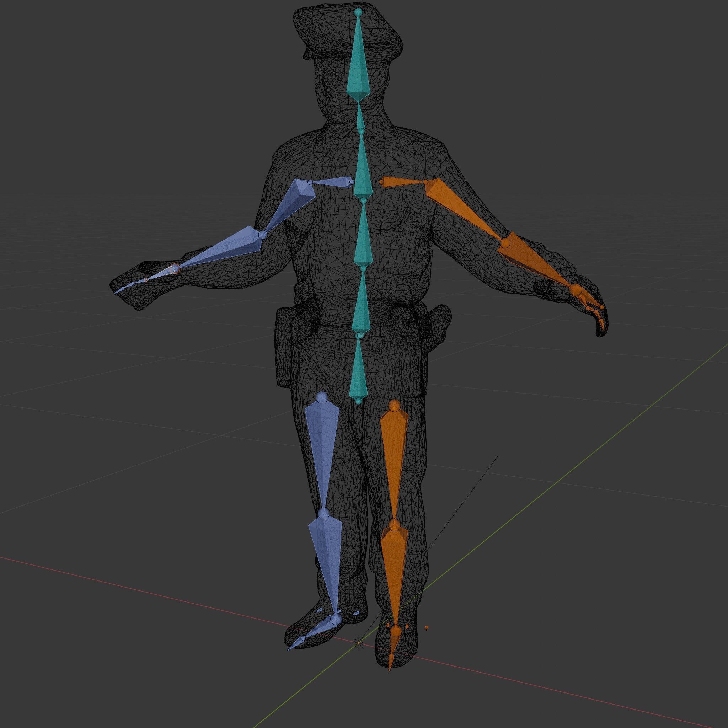Click the blue elbow joint sphere
The height and width of the screenshot is (728, 728).
click(263, 235)
